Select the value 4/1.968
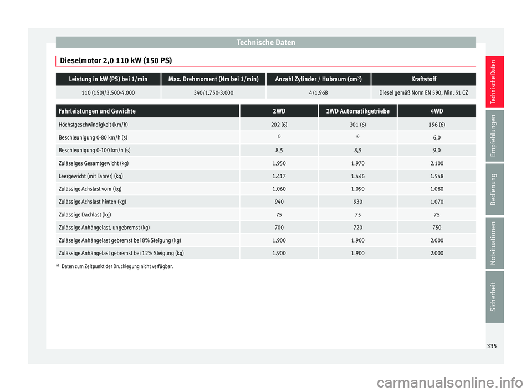Screen dimensions: 532x392 pyautogui.click(x=318, y=92)
